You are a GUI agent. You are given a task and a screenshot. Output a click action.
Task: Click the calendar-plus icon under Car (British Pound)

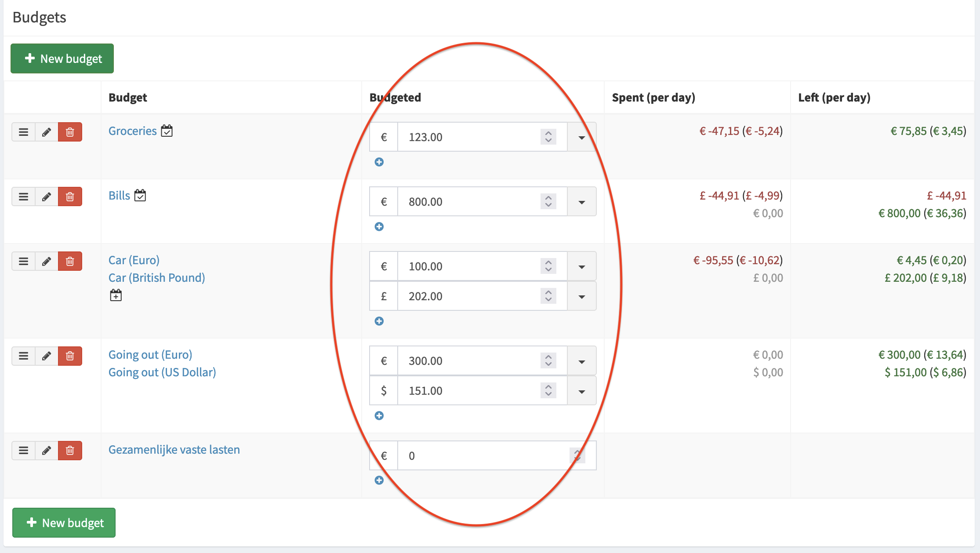[x=116, y=295]
